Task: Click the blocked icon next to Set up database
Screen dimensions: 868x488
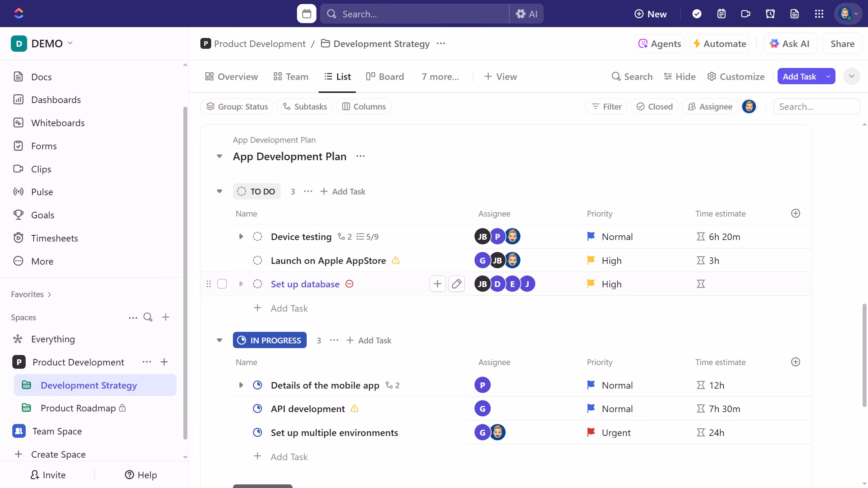Action: coord(349,284)
